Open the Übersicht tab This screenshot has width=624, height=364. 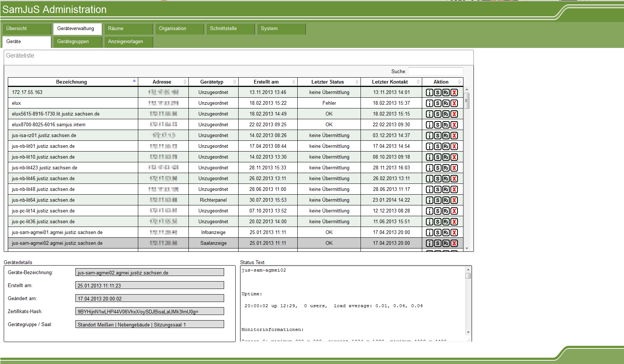click(27, 29)
